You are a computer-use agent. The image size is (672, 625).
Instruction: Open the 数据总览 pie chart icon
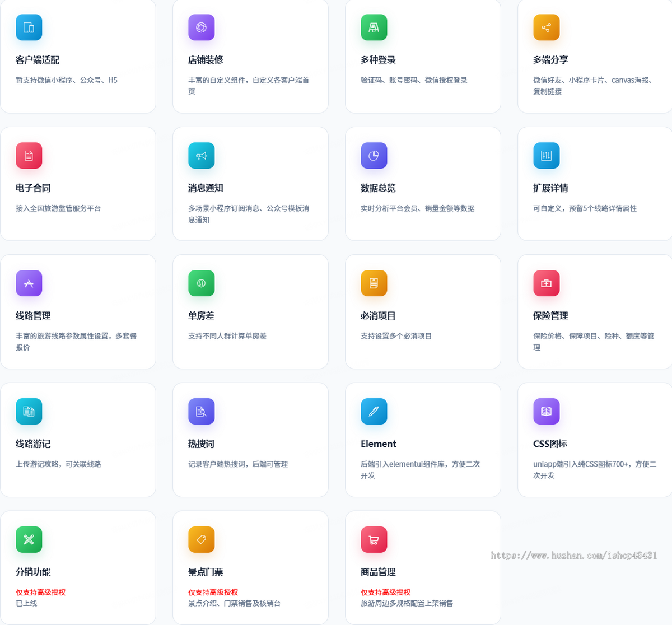click(374, 156)
